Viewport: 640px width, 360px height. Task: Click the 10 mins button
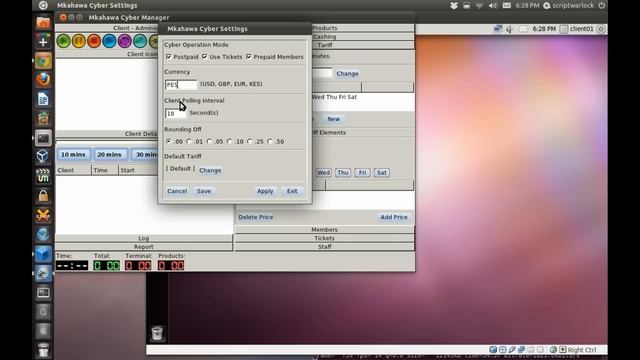pos(73,155)
